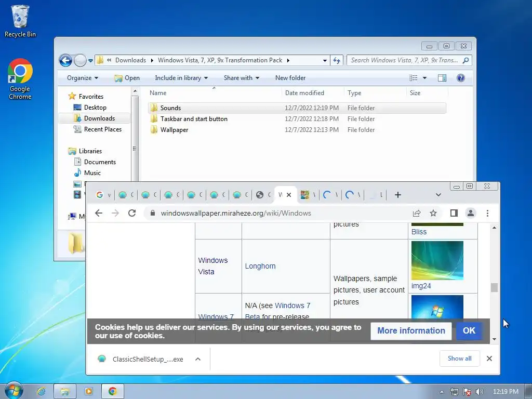Reload the Chrome page
Viewport: 532px width, 399px height.
pyautogui.click(x=132, y=213)
